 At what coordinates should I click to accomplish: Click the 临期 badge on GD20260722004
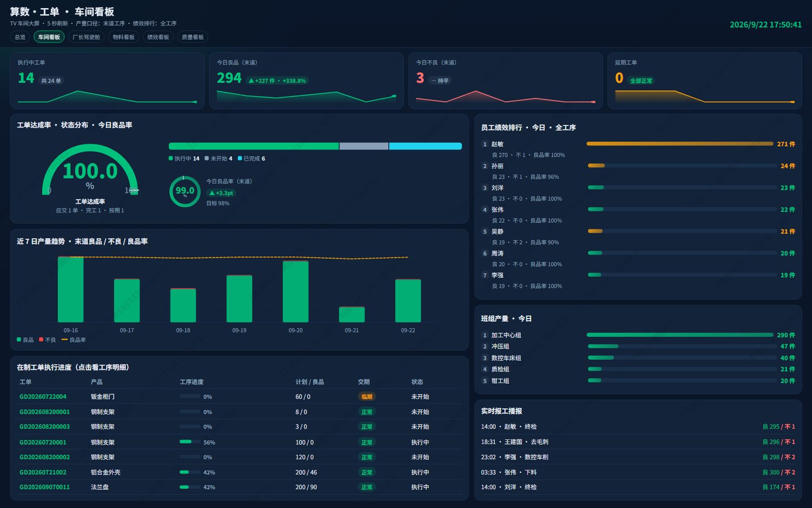coord(366,397)
